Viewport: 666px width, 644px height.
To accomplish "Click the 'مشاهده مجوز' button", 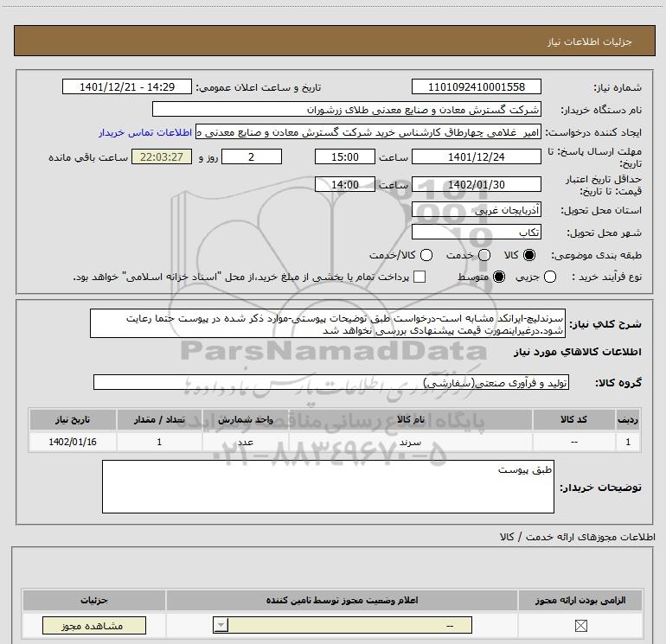I will [x=94, y=626].
